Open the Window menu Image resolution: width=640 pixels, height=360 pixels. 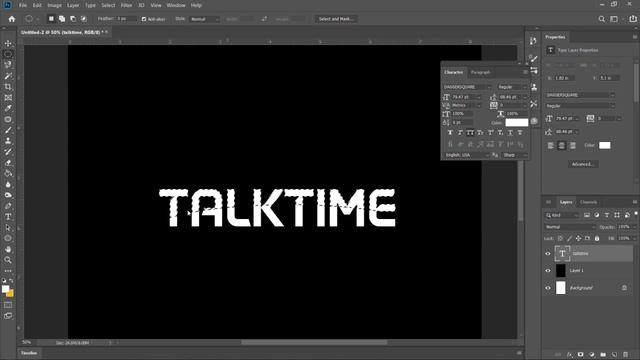point(176,5)
